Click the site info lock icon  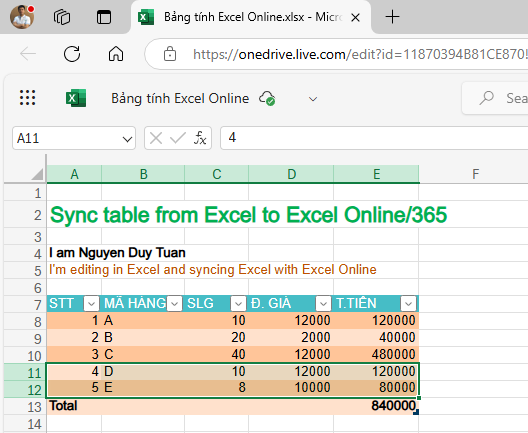(170, 54)
